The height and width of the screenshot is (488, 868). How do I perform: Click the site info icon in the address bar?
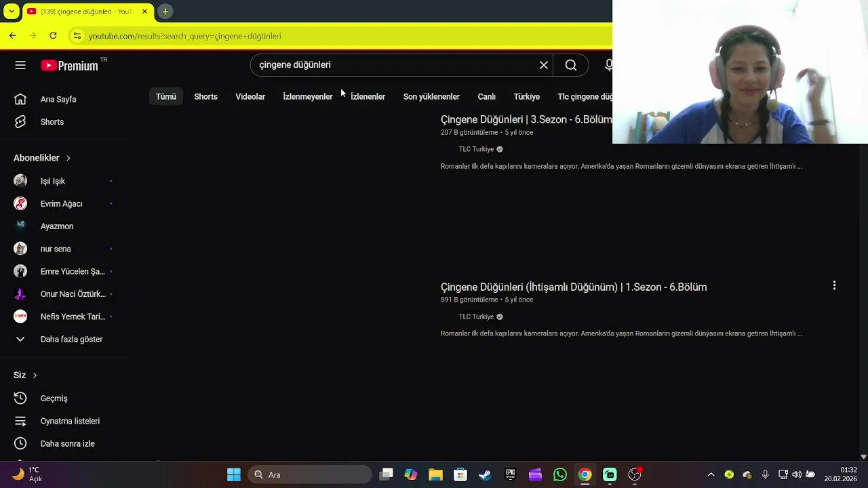pos(77,36)
